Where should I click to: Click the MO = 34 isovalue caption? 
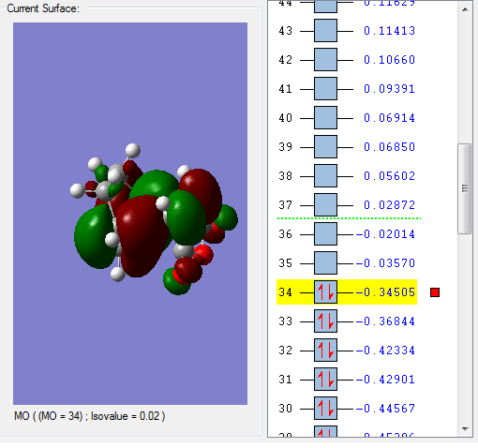(x=90, y=416)
